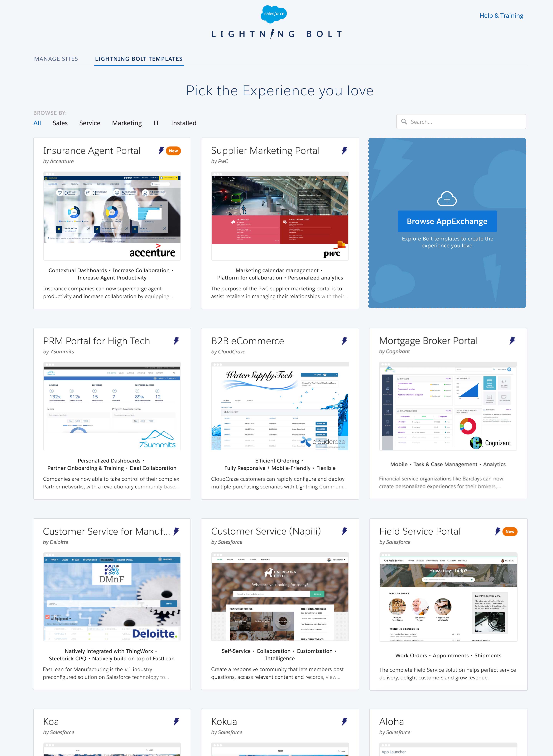
Task: Click the cloud plus icon
Action: coord(447,199)
